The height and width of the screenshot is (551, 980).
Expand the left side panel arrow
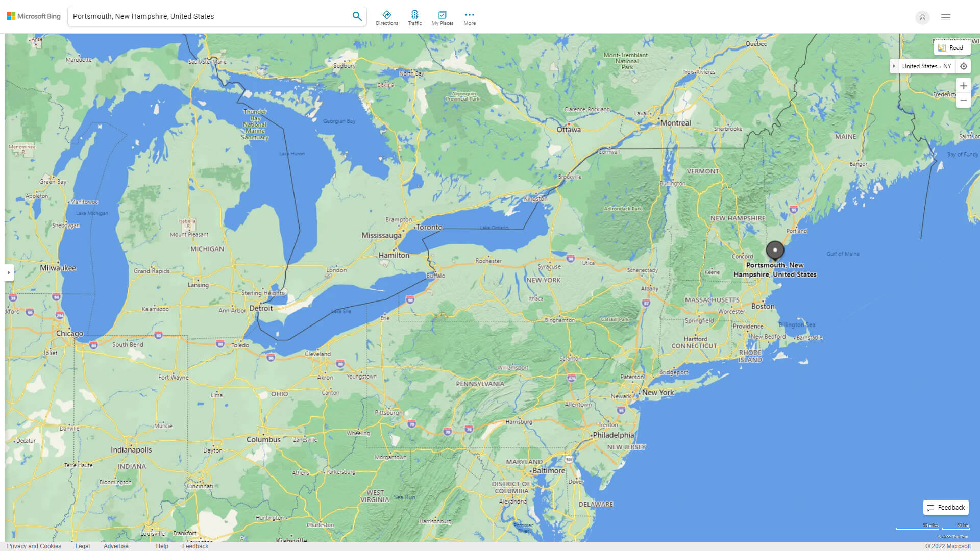click(9, 272)
